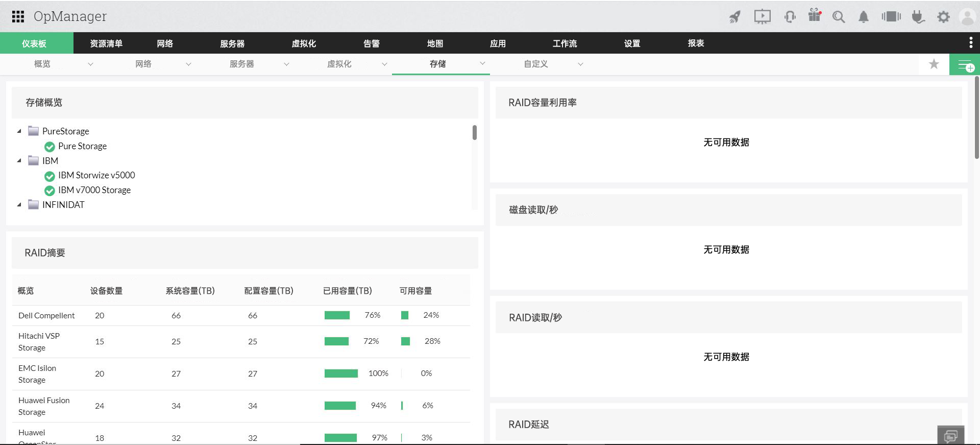
Task: Click Dell Compellent 76% used bar
Action: (337, 315)
